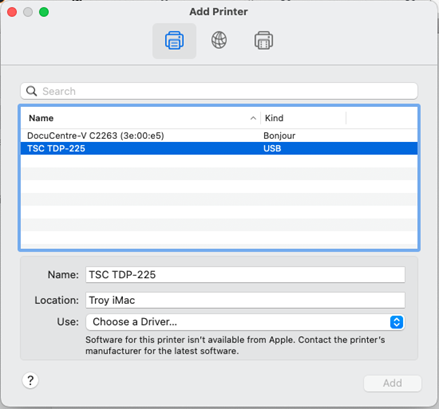The height and width of the screenshot is (409, 439).
Task: Select DocuCentre-V C2263 printer row
Action: (219, 136)
